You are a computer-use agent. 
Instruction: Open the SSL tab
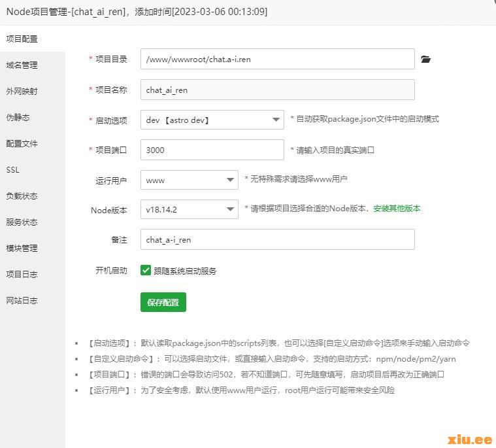[13, 170]
